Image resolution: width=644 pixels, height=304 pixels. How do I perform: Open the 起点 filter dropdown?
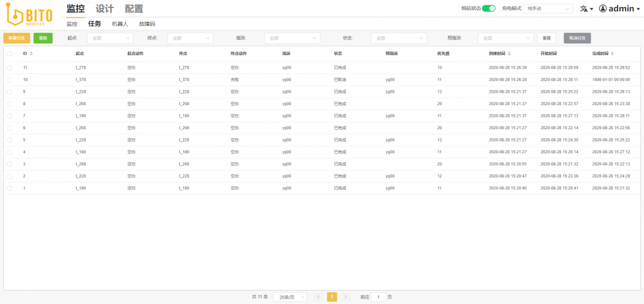[110, 38]
